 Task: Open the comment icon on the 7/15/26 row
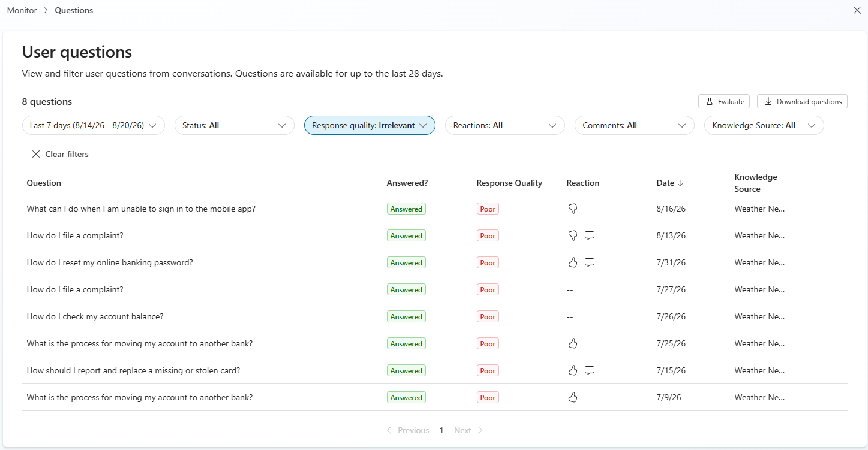pos(590,370)
